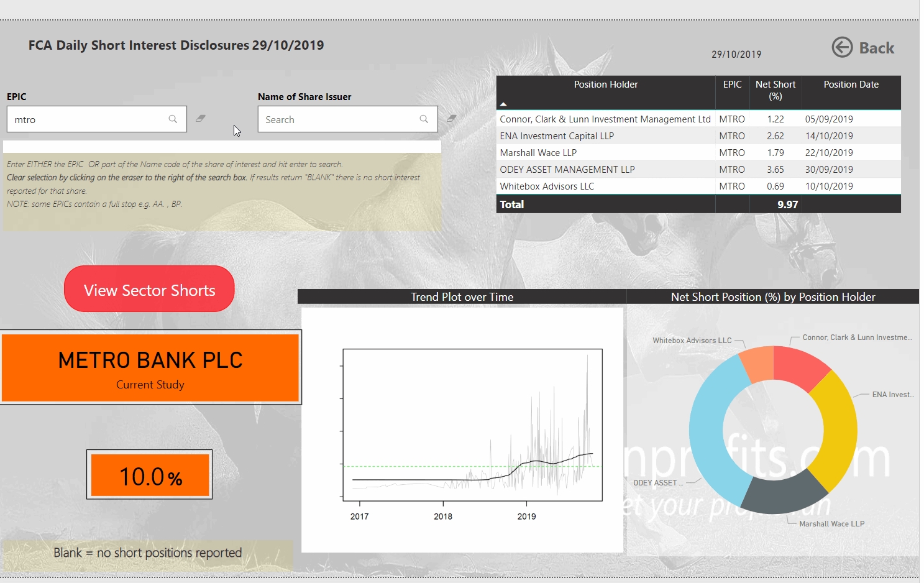
Task: Click the EPIC search magnifier icon
Action: [x=173, y=119]
